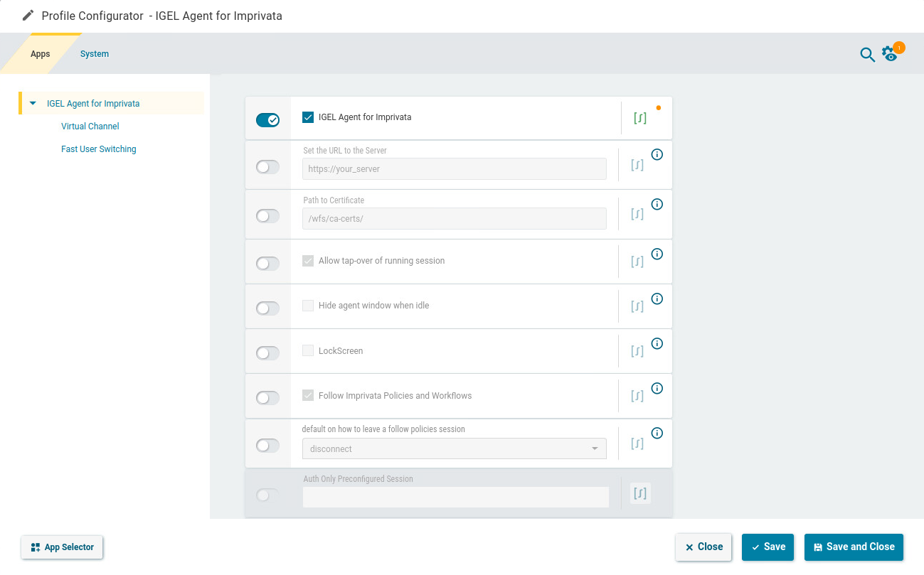Click the Close button
The image size is (924, 575).
point(703,547)
